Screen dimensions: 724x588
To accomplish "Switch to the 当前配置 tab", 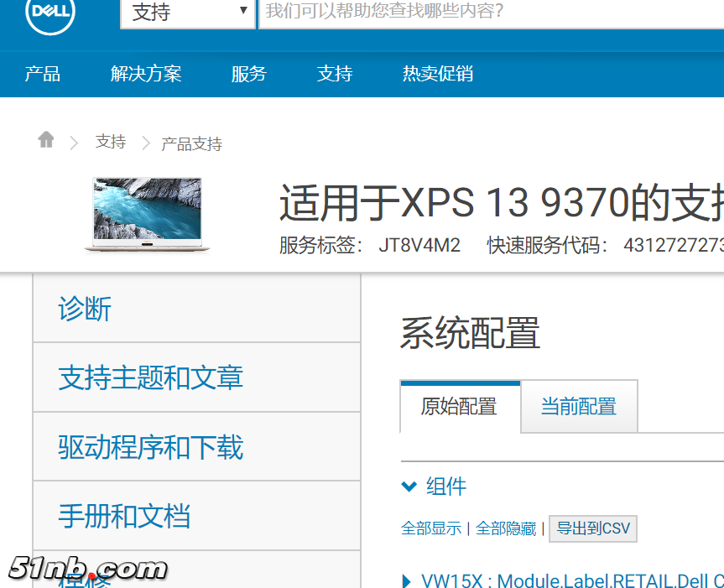I will [578, 405].
